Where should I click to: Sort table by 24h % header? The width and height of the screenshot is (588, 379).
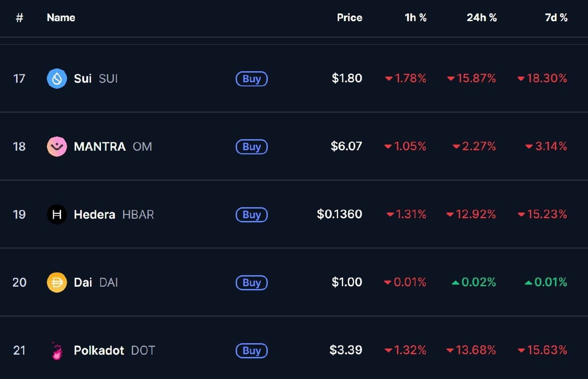[482, 17]
